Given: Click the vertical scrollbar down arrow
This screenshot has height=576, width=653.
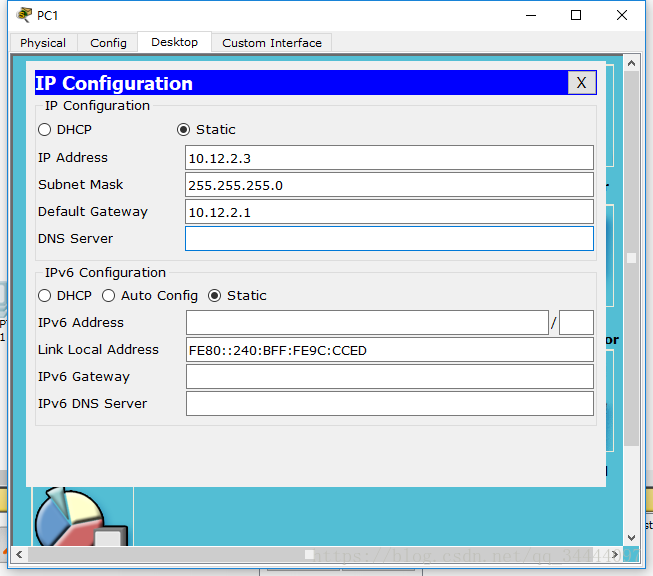Looking at the screenshot, I should pyautogui.click(x=631, y=538).
